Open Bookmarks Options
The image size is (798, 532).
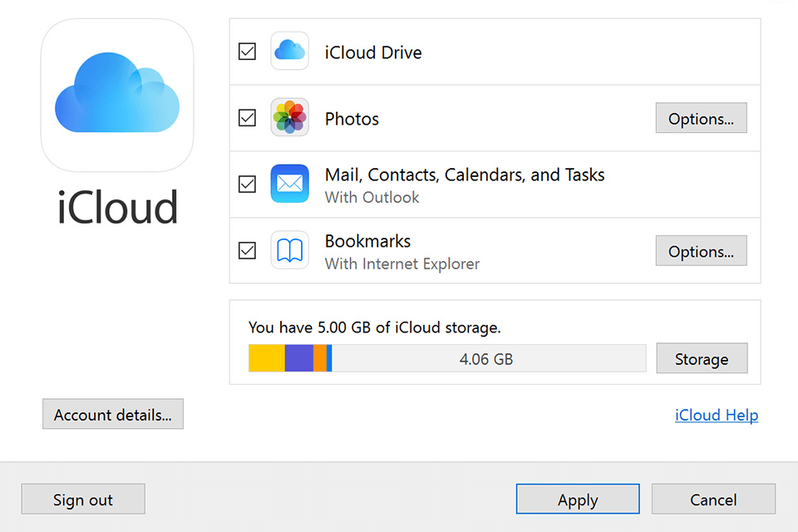coord(701,251)
